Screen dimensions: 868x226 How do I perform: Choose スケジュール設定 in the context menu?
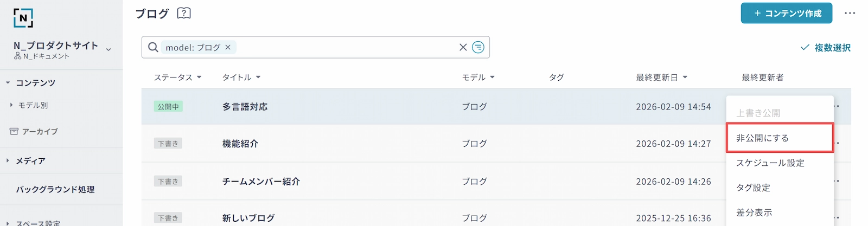pyautogui.click(x=770, y=163)
